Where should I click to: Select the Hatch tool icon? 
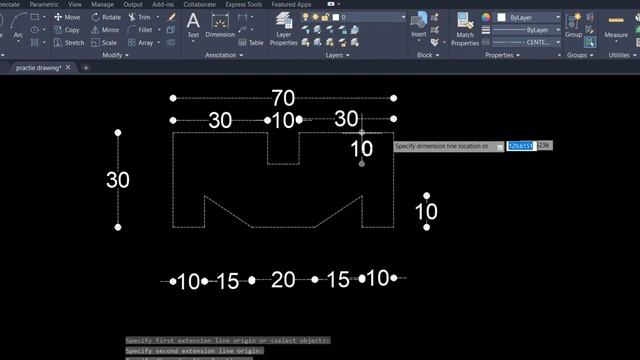[x=35, y=42]
